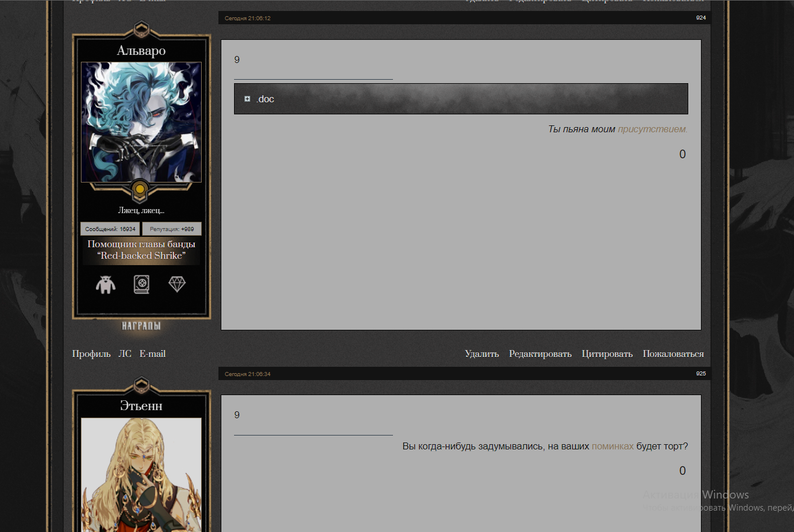Click the number 9 in Этьенн's post
Image resolution: width=794 pixels, height=532 pixels.
237,415
